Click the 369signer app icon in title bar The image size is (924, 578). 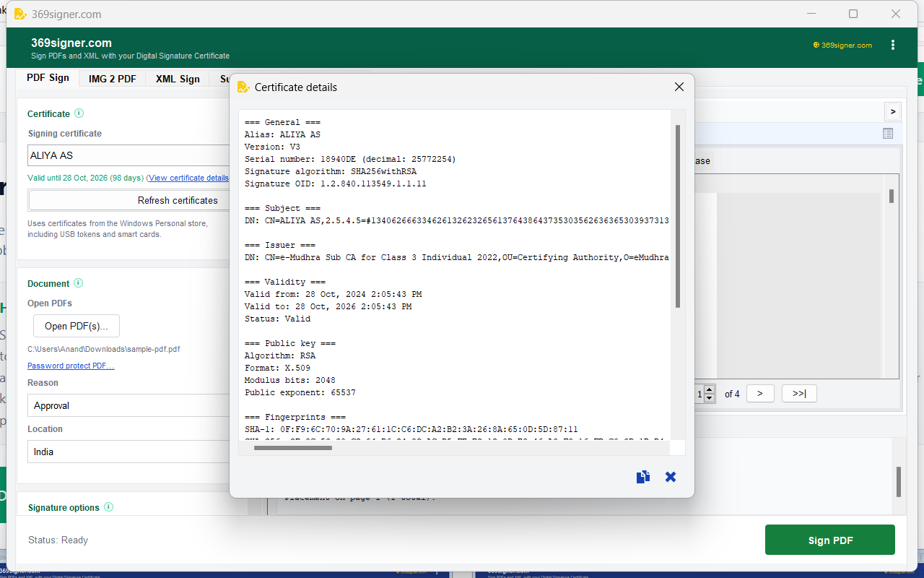pos(20,14)
